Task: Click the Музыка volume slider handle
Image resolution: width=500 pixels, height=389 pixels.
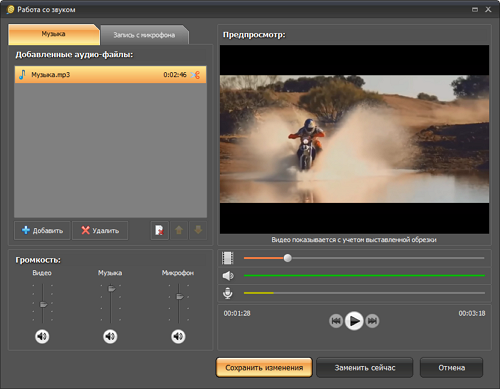Action: coord(112,288)
